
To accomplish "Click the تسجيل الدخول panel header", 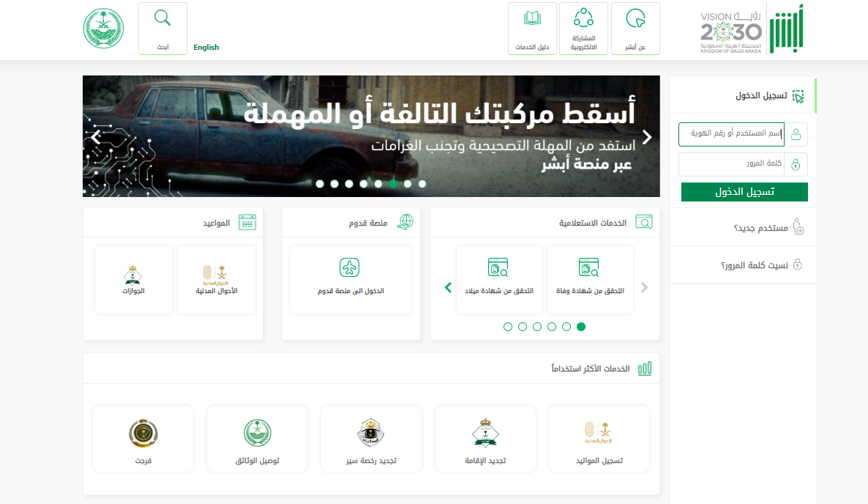I will [x=743, y=96].
